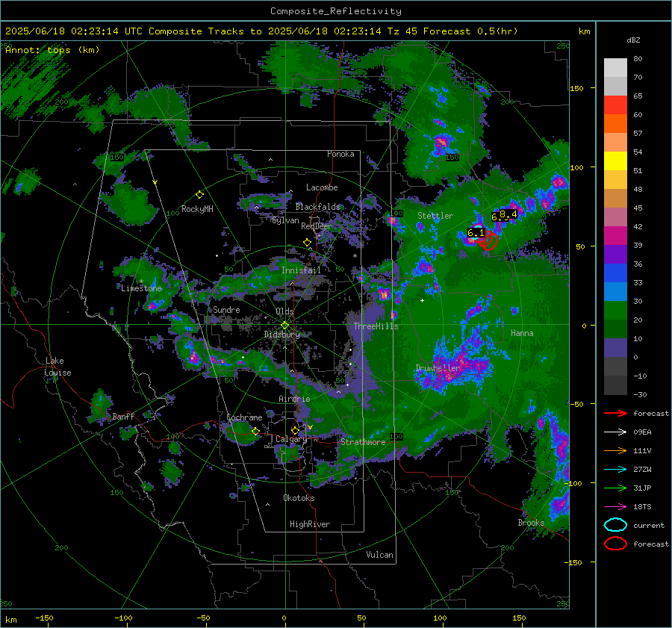Select the cyan 27ZW arrow in the legend
672x628 pixels.
pos(615,470)
